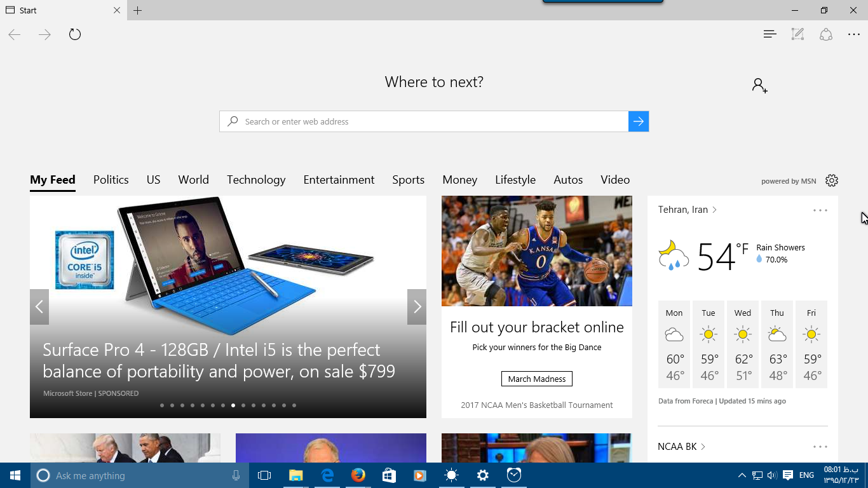This screenshot has width=868, height=488.
Task: Go to the World tab
Action: 194,180
